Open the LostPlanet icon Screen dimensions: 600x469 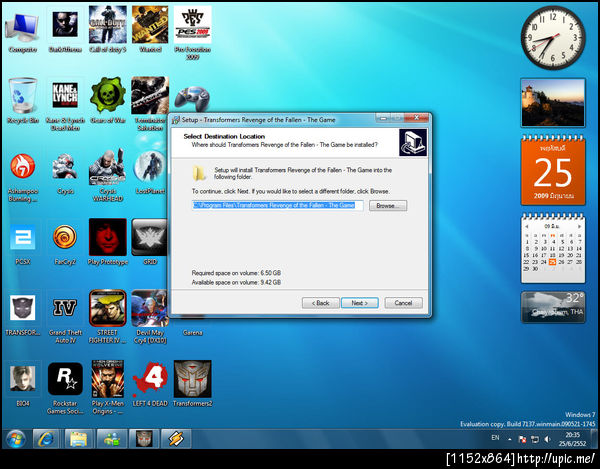coord(150,172)
